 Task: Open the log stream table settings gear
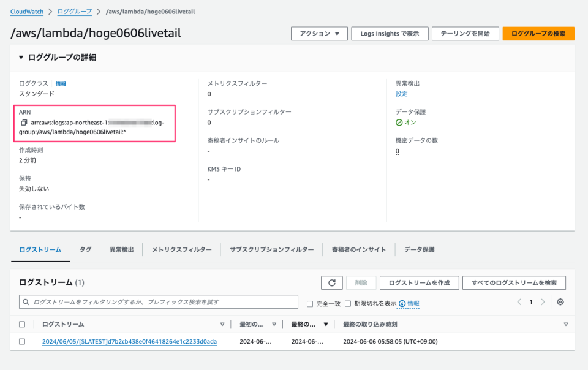pyautogui.click(x=560, y=301)
